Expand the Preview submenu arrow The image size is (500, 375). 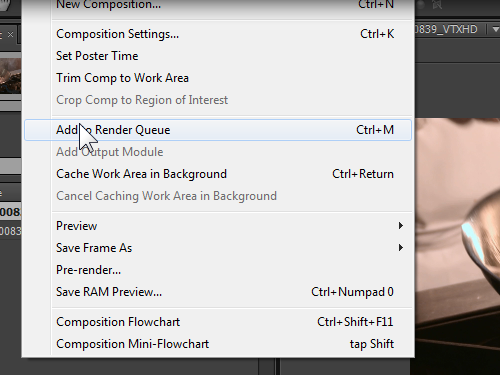click(x=401, y=226)
